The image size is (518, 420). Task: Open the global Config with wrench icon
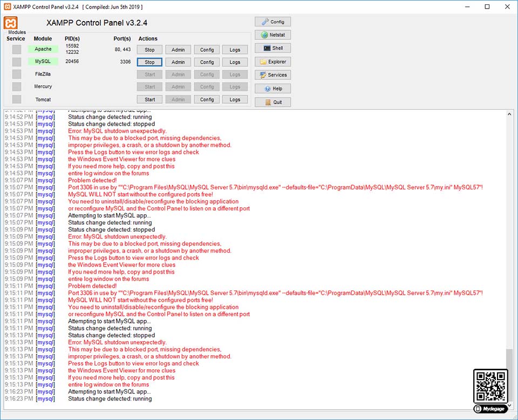272,22
